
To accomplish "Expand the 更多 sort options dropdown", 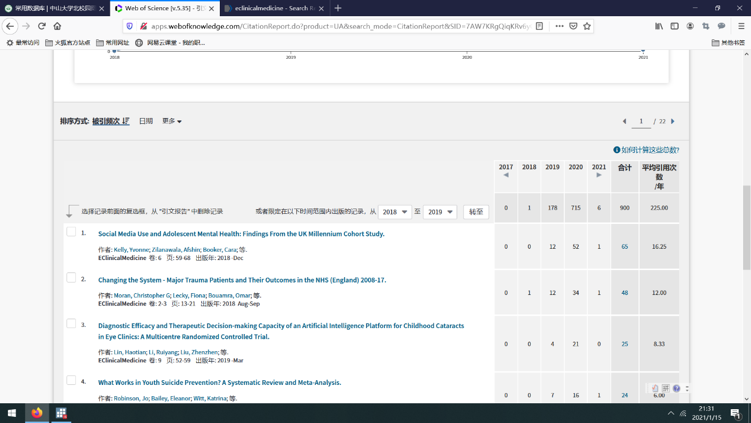I will pyautogui.click(x=172, y=121).
